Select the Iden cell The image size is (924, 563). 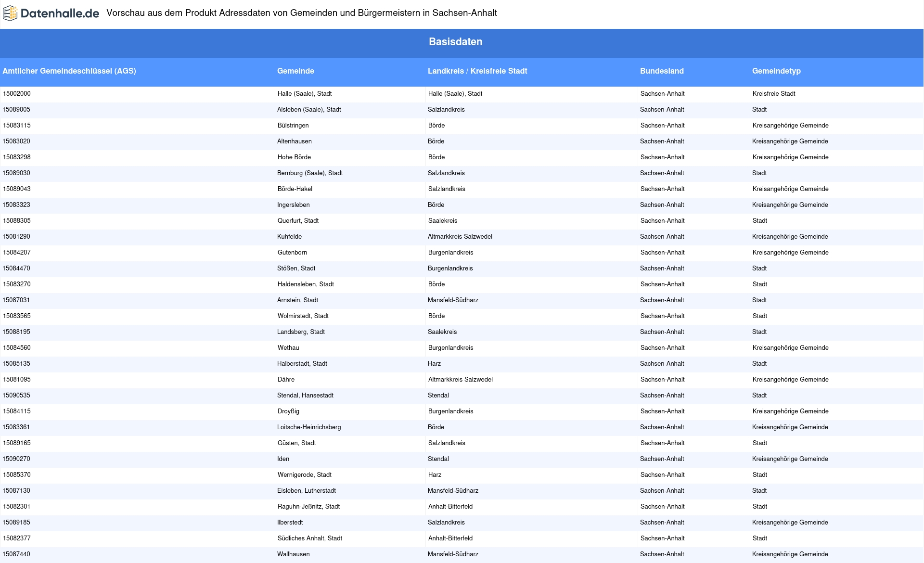283,459
